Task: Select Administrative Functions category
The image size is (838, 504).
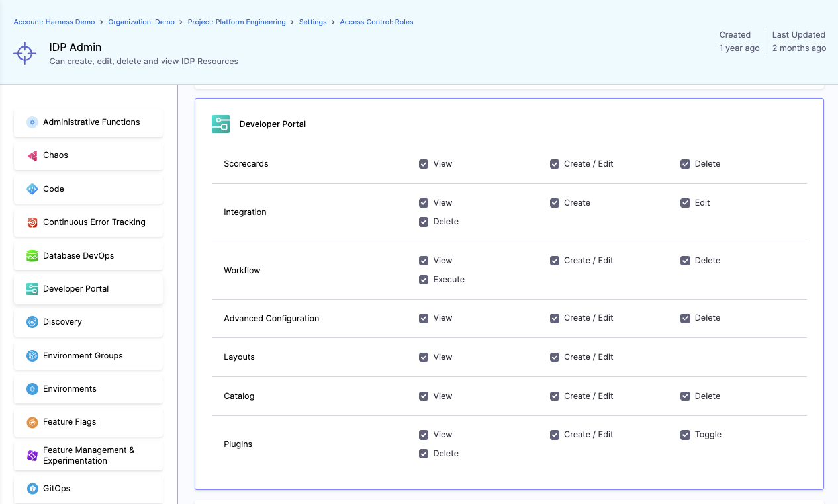Action: pos(88,122)
